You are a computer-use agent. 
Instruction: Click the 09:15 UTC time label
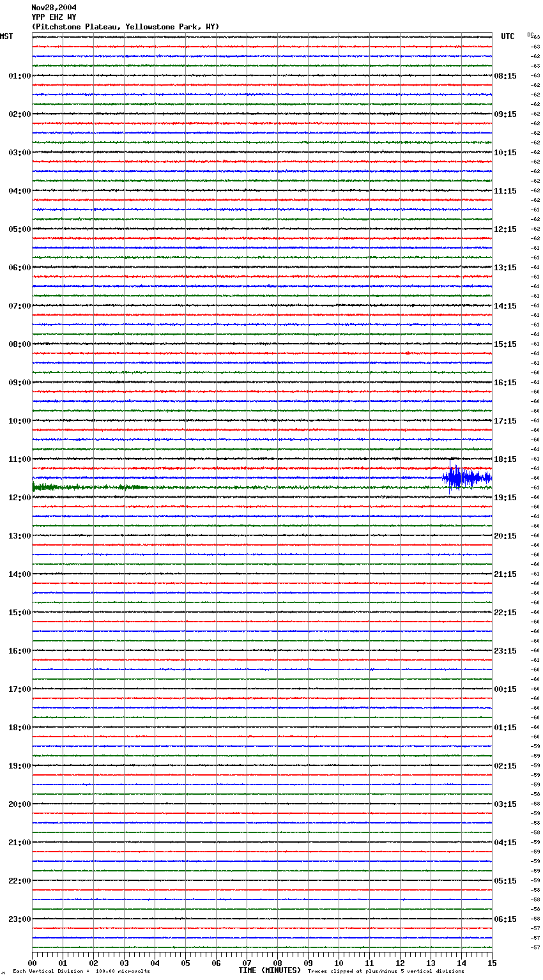click(505, 114)
